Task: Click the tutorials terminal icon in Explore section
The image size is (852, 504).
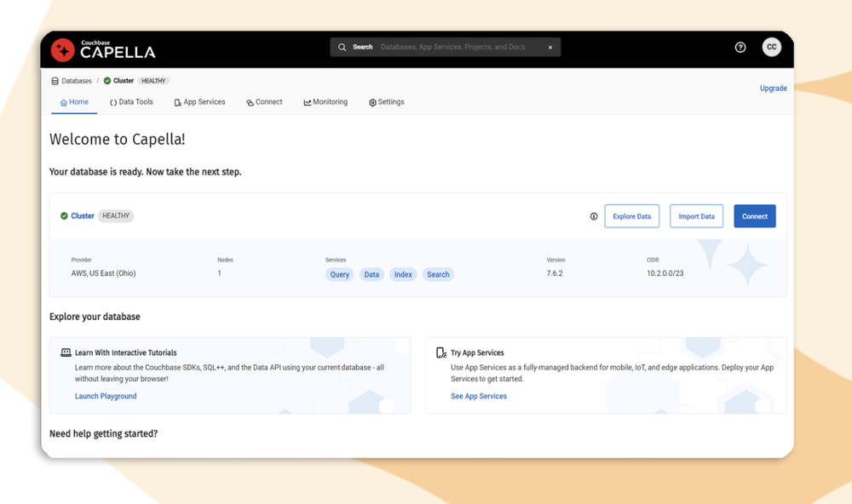Action: [x=66, y=352]
